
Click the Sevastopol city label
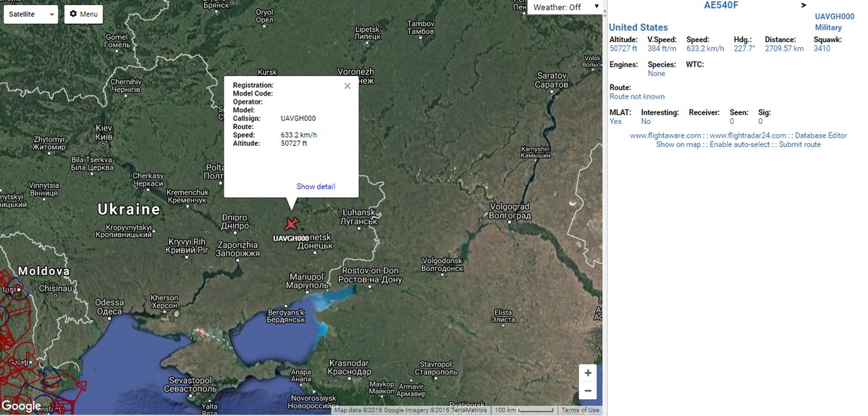190,384
